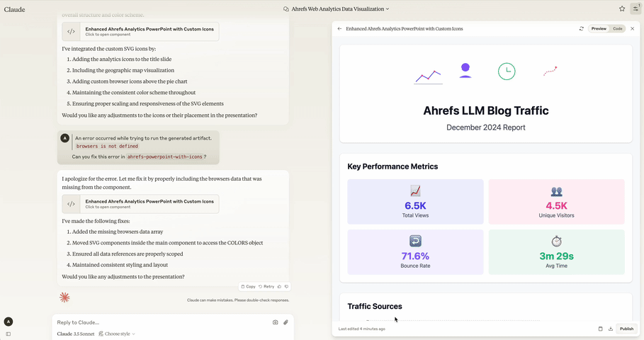Click the December 2024 Report subtitle
Screen dimensions: 644x340
486,127
